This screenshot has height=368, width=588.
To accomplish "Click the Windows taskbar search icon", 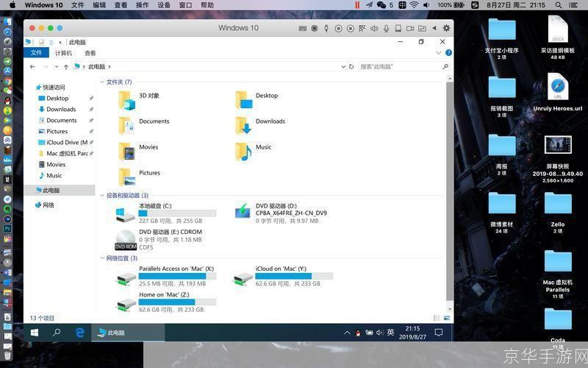I will tap(57, 333).
